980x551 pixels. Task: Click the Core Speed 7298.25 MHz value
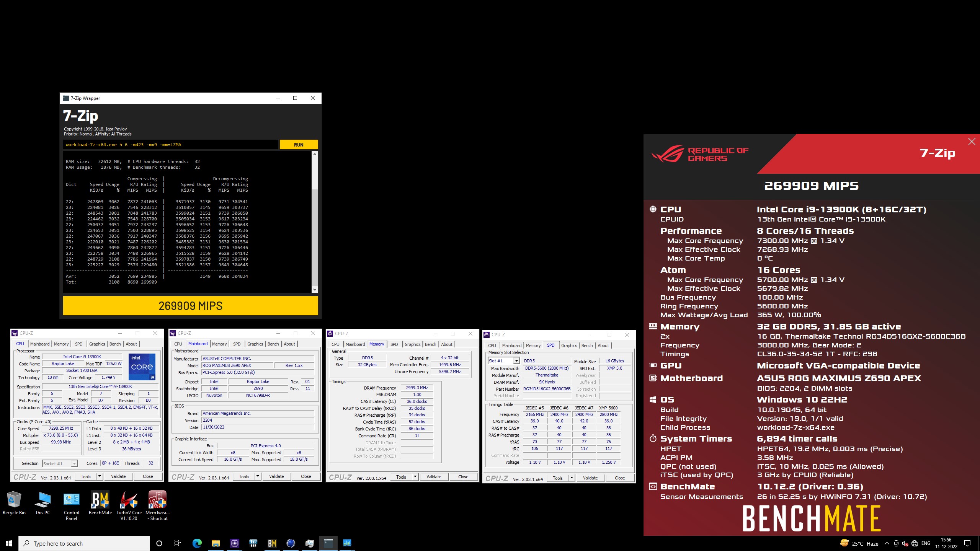pos(61,428)
